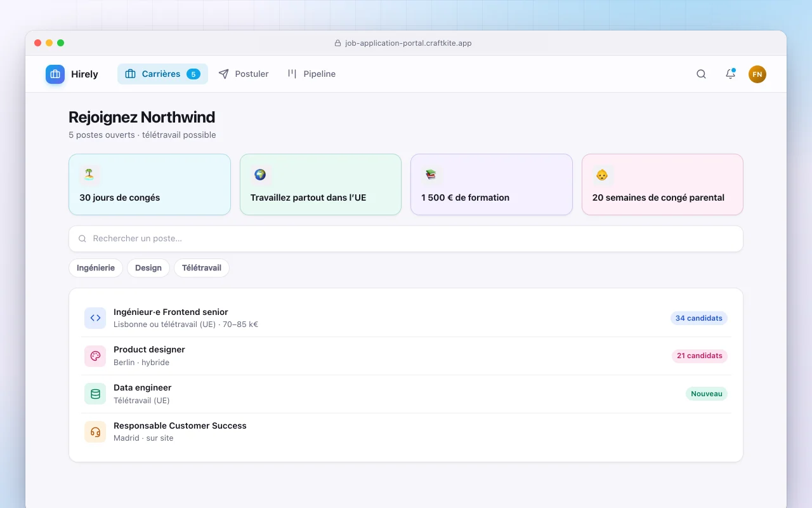Focus the Rechercher un poste search field
Viewport: 812px width, 508px height.
(x=406, y=239)
